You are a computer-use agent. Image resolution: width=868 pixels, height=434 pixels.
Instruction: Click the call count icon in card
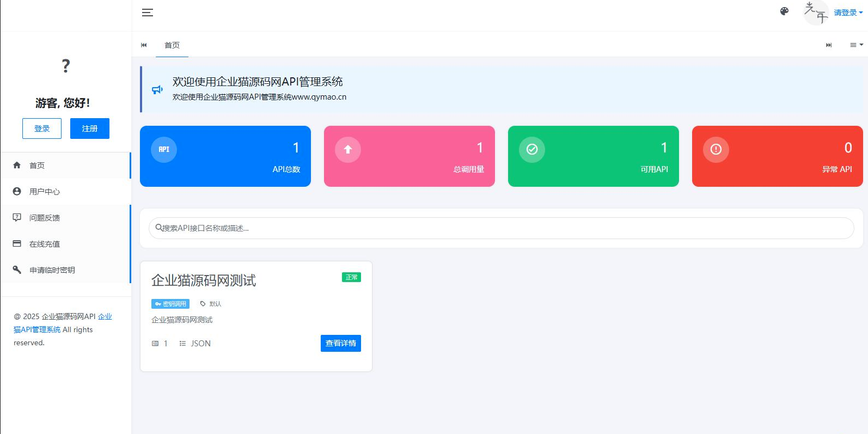click(155, 344)
